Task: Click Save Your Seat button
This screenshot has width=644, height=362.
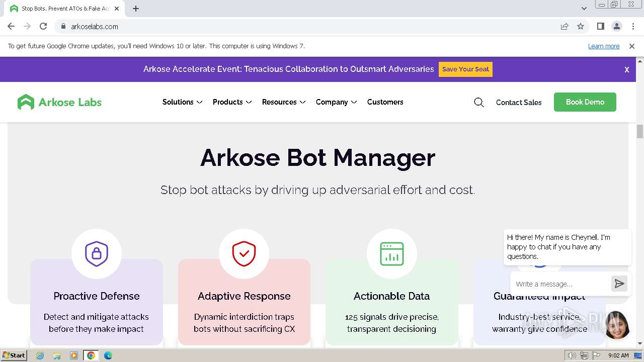Action: click(465, 69)
